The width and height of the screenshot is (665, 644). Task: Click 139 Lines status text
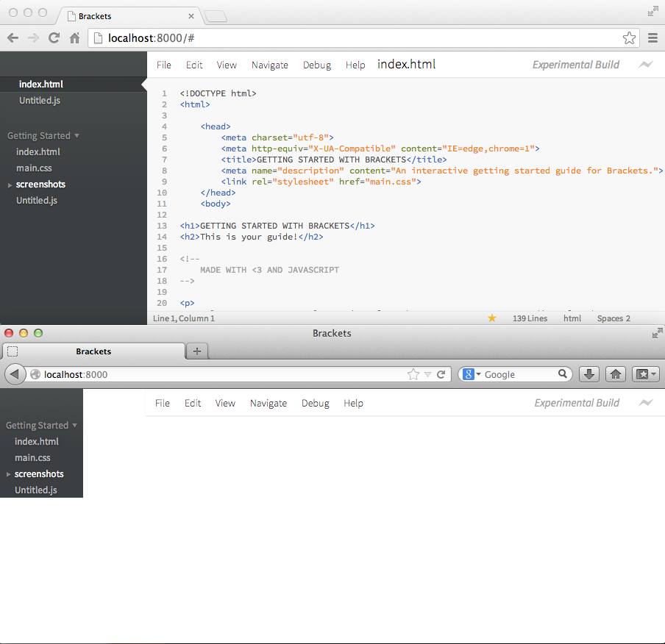pos(530,318)
